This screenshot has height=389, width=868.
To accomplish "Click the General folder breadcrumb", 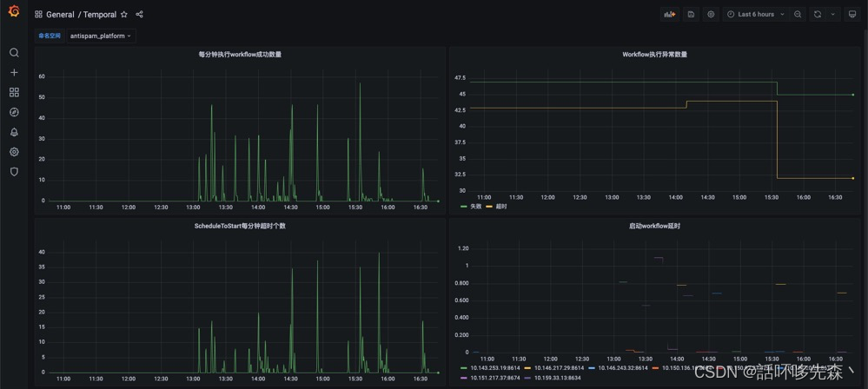I will [x=60, y=15].
